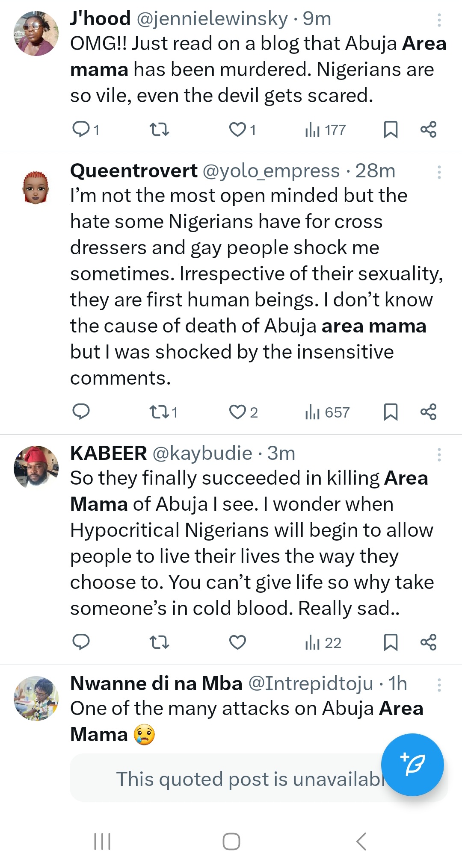
Task: Share KABEER's tweet
Action: coord(428,642)
